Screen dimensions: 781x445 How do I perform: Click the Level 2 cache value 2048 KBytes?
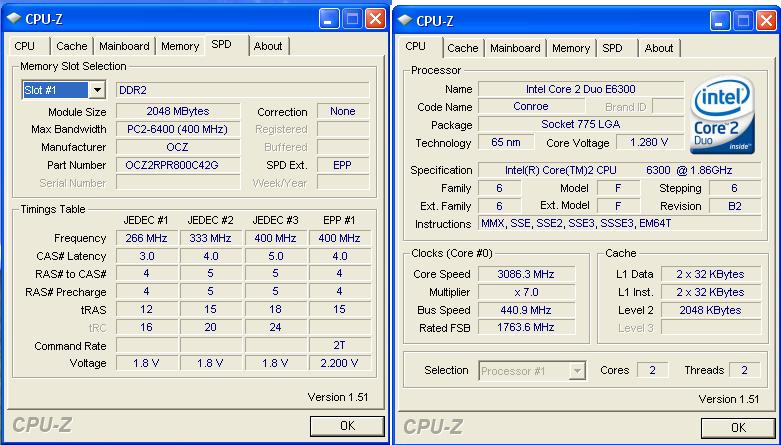pyautogui.click(x=711, y=310)
